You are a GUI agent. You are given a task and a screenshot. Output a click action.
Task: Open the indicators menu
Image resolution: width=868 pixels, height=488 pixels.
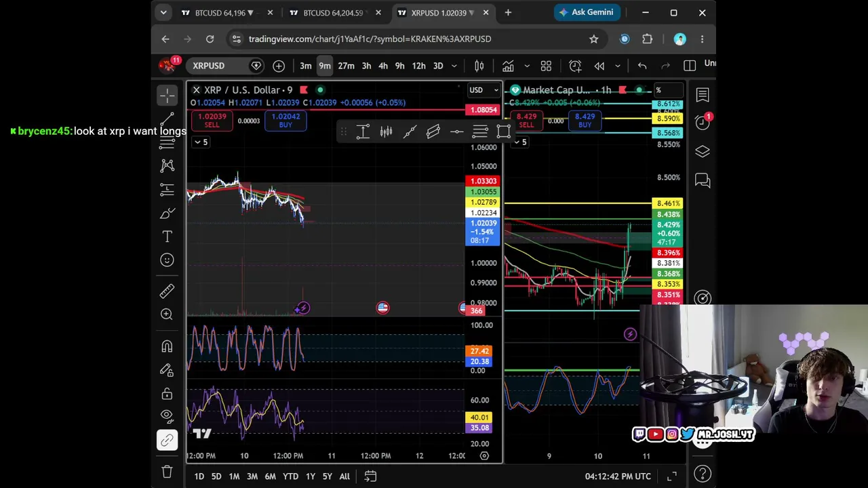pos(508,66)
